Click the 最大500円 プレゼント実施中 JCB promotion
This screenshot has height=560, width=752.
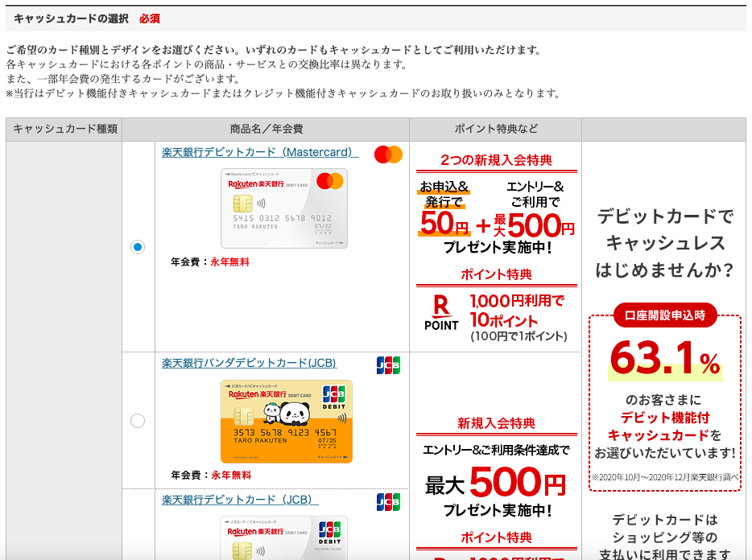(497, 491)
